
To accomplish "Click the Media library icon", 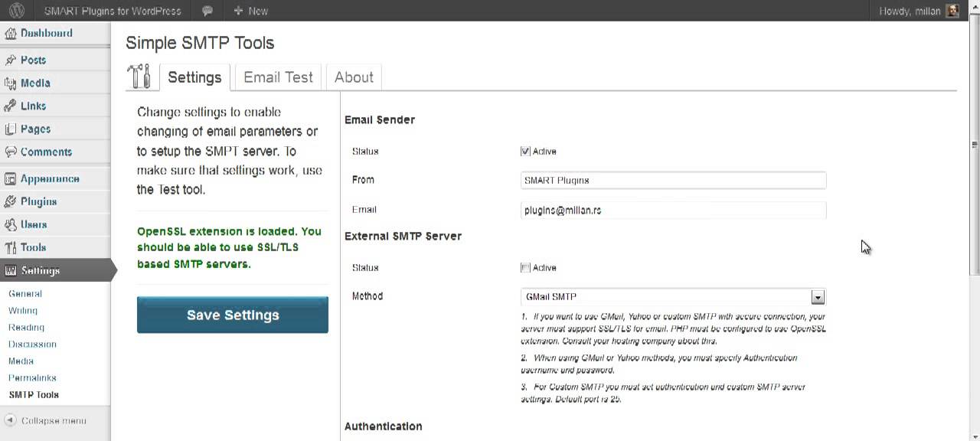I will tap(11, 83).
